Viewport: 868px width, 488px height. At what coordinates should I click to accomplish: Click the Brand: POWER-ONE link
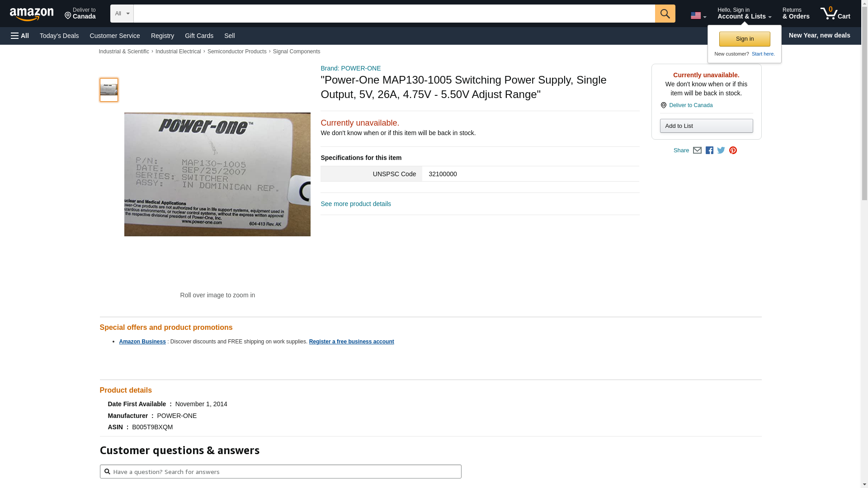tap(351, 68)
